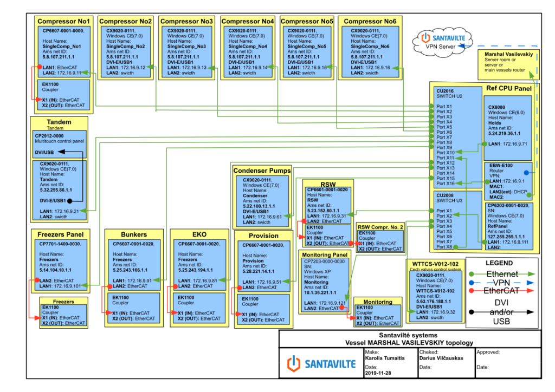Click Ams net ID 5.63.176.188.1.1
The width and height of the screenshot is (555, 392).
click(434, 302)
